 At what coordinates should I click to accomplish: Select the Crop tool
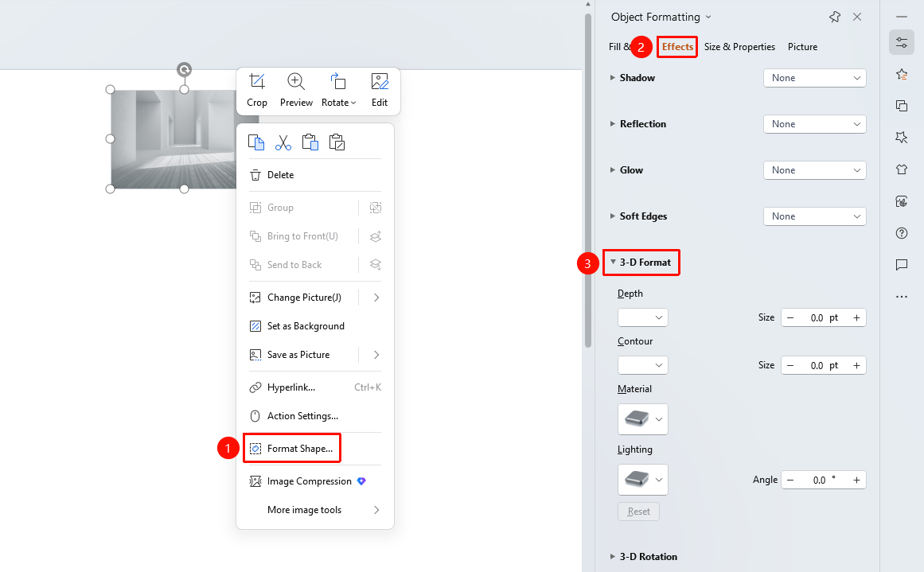pyautogui.click(x=257, y=90)
